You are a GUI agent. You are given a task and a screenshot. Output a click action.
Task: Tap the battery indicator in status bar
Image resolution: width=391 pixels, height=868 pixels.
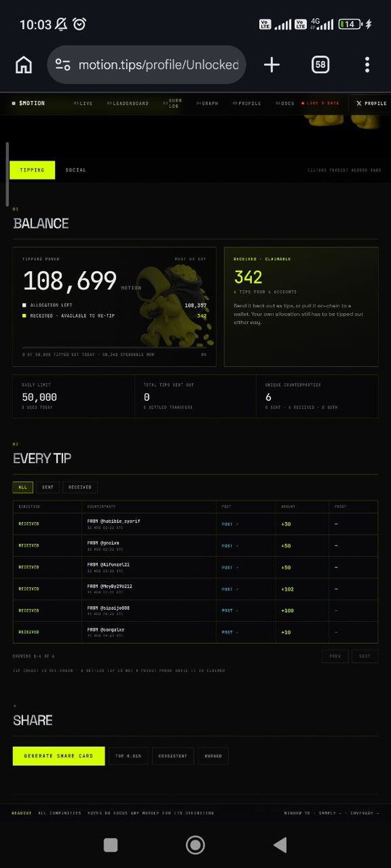click(349, 25)
